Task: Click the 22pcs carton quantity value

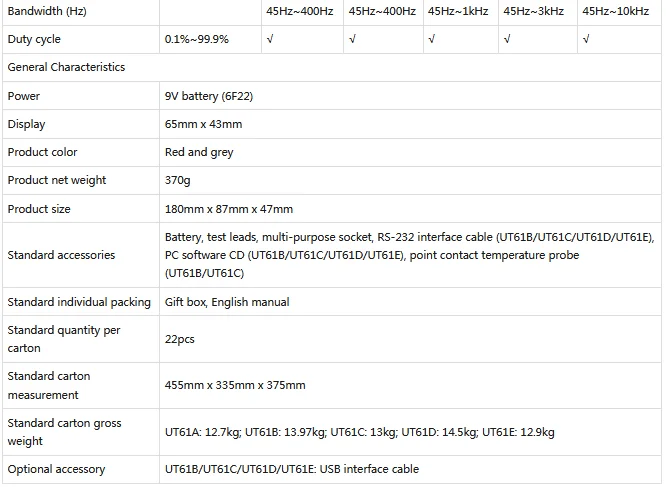Action: (179, 339)
